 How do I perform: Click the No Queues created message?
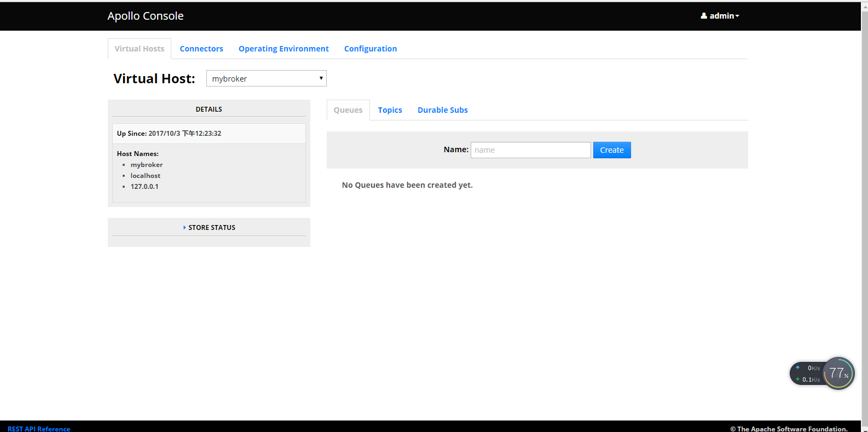point(407,185)
